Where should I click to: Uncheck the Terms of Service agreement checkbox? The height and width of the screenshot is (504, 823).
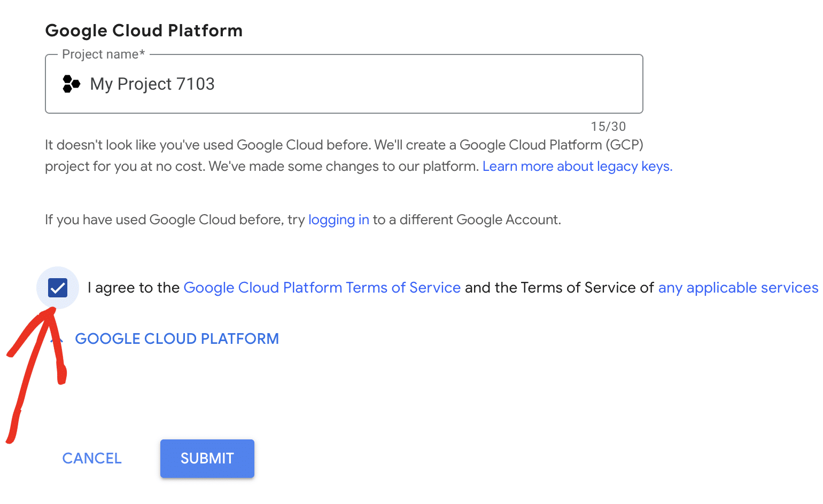[58, 288]
